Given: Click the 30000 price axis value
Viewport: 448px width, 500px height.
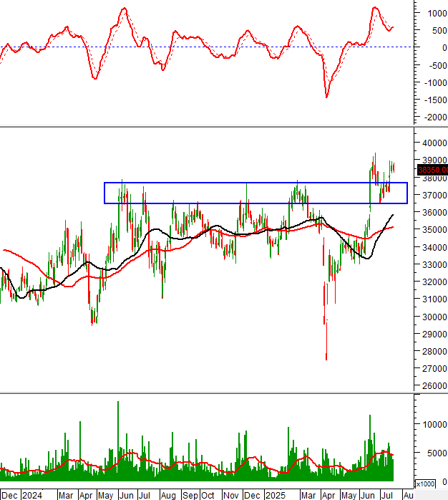Looking at the screenshot, I should tap(434, 317).
